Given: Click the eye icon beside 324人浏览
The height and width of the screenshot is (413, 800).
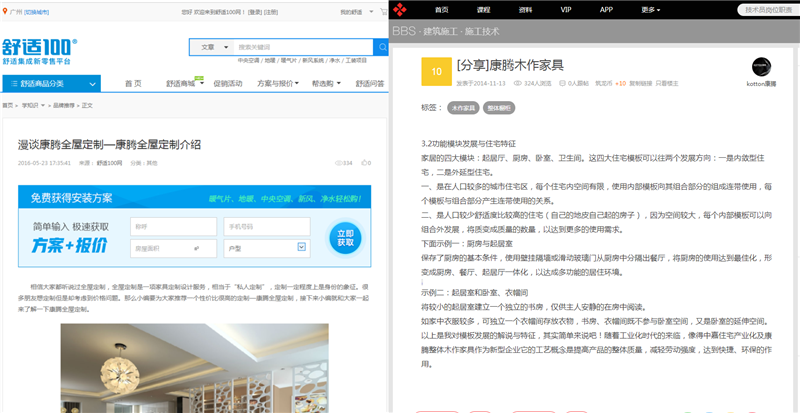Looking at the screenshot, I should click(517, 83).
